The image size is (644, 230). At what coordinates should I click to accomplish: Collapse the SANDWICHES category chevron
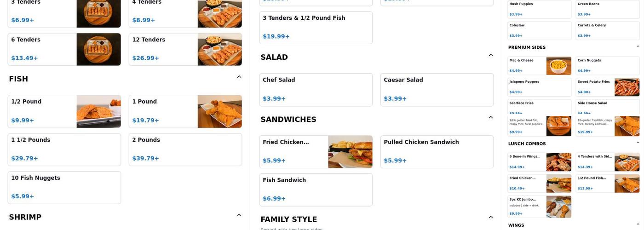pos(491,117)
